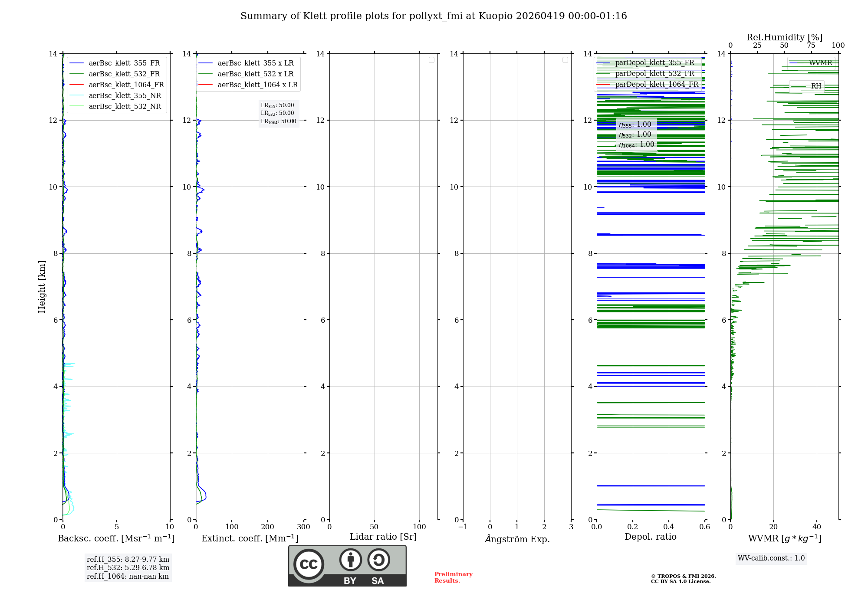The height and width of the screenshot is (590, 868).
Task: Click the aerBsc_klett_355_FR legend entry
Action: (124, 63)
